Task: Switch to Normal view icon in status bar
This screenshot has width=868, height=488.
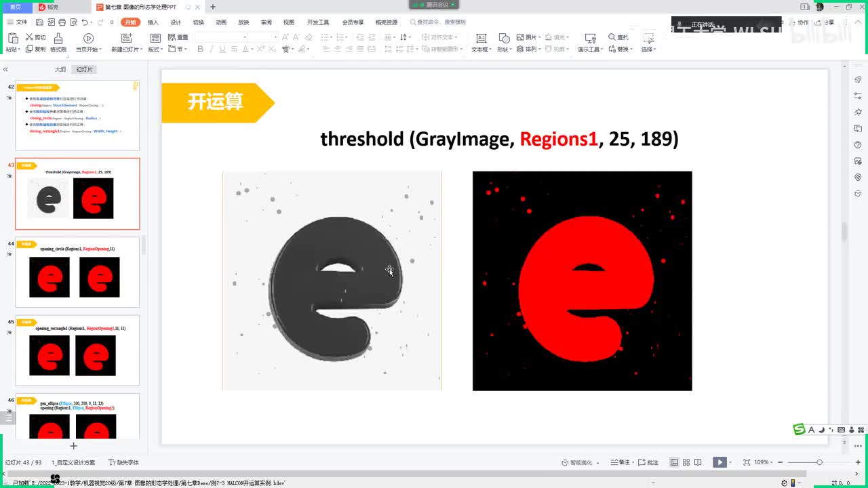Action: [x=674, y=462]
